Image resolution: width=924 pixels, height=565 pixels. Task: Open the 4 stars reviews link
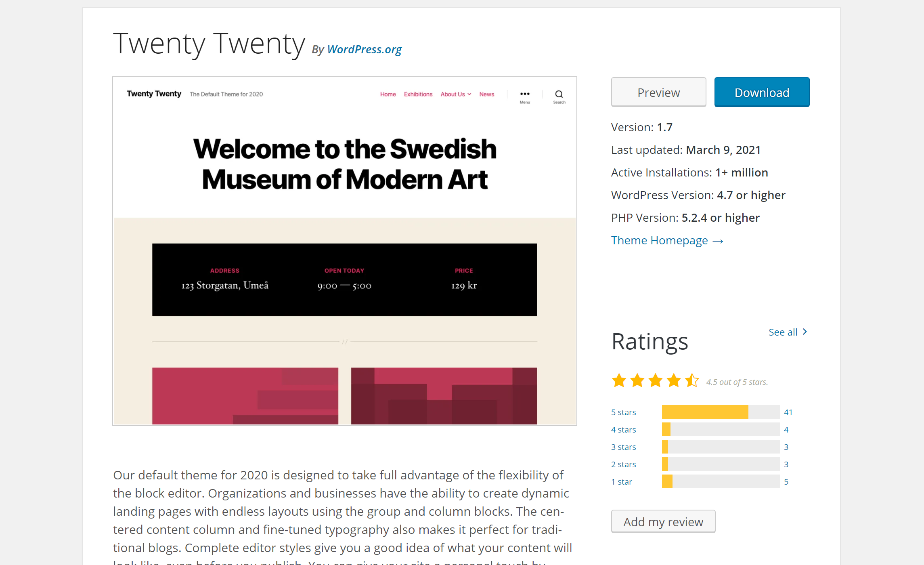(x=623, y=429)
